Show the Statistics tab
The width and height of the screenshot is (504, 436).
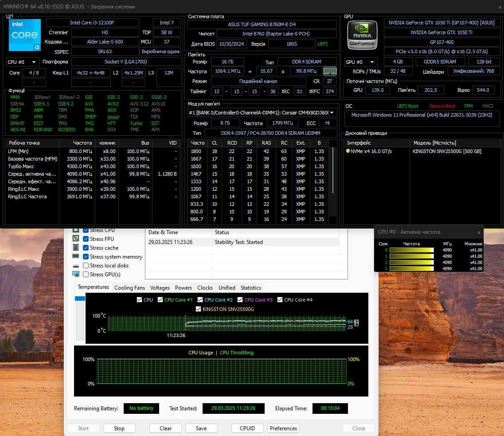251,288
